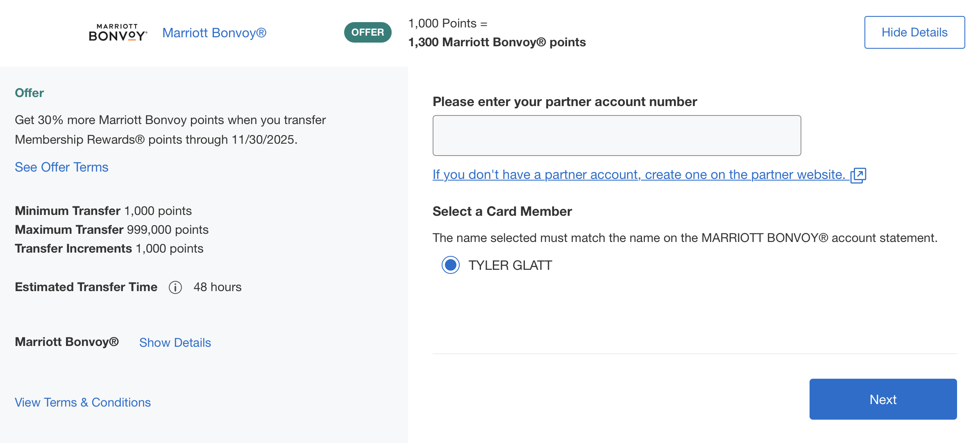The image size is (980, 443).
Task: Show Details for Marriott Bonvoy® program
Action: click(175, 343)
